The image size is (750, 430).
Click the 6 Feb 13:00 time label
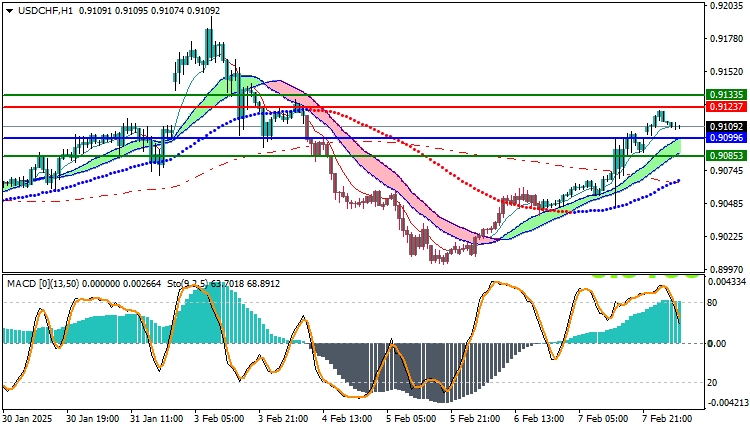pos(540,419)
